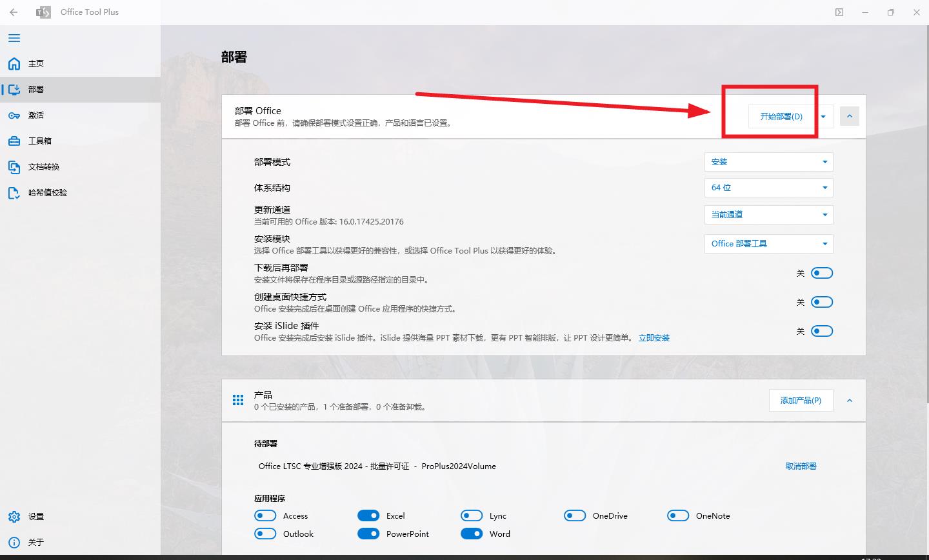Viewport: 929px width, 560px height.
Task: Click the back arrow at top left
Action: click(14, 12)
